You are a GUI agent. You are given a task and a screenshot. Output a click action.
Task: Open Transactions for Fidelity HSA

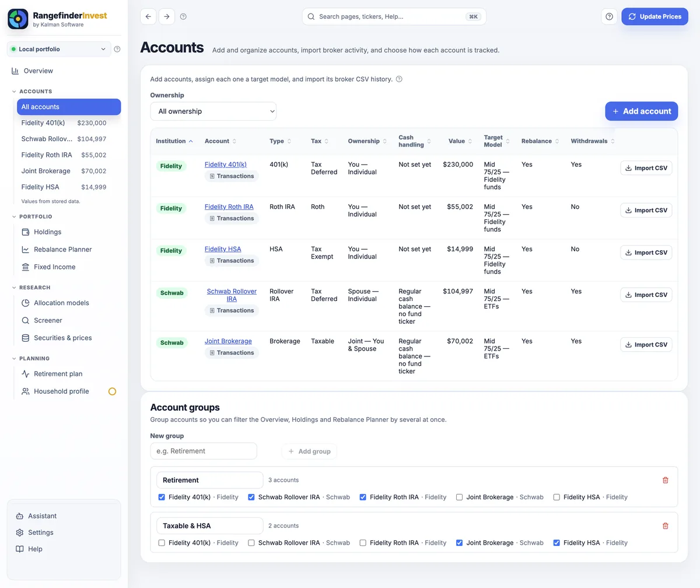(x=232, y=261)
